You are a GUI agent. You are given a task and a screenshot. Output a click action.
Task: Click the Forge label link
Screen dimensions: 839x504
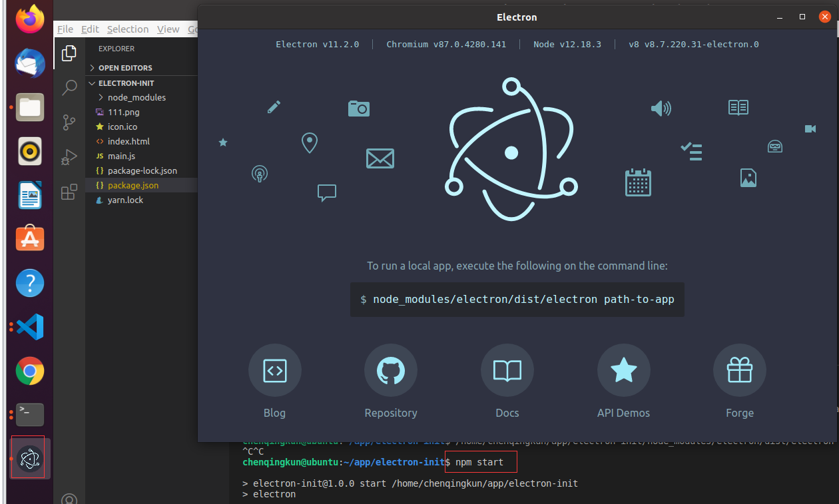[740, 413]
